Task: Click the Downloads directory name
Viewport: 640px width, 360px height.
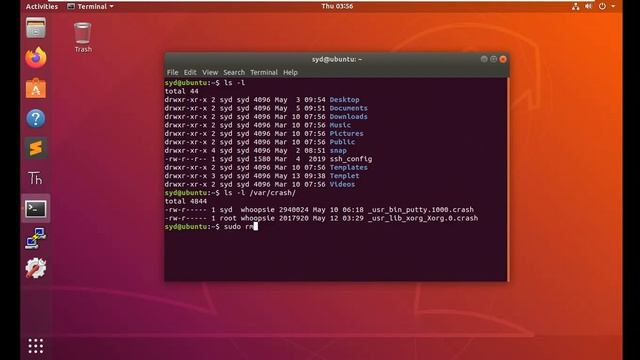Action: tap(349, 117)
